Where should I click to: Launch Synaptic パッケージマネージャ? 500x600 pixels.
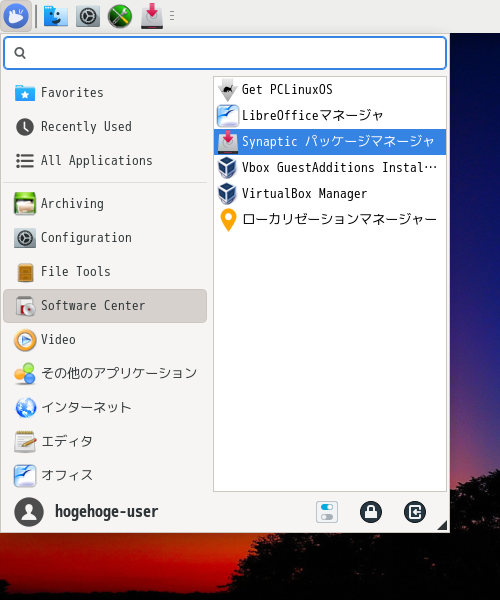[x=330, y=142]
